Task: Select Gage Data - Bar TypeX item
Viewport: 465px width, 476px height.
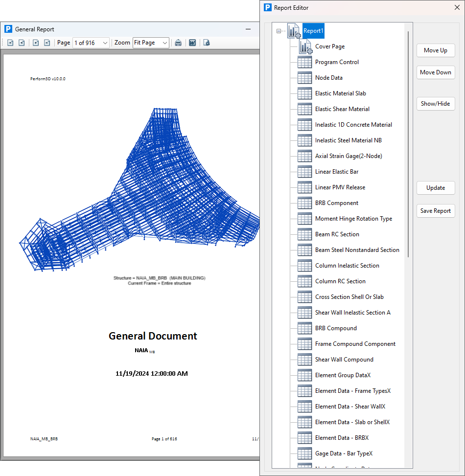Action: [x=344, y=453]
